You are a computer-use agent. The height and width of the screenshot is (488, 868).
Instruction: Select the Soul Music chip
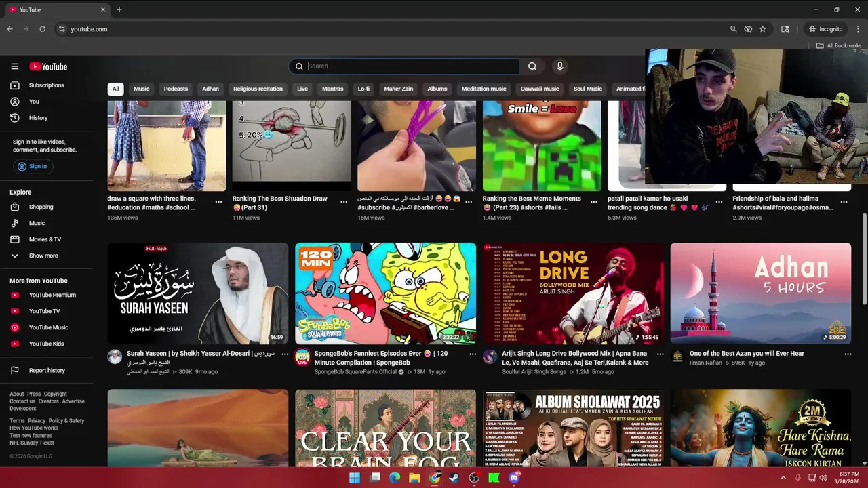(588, 89)
